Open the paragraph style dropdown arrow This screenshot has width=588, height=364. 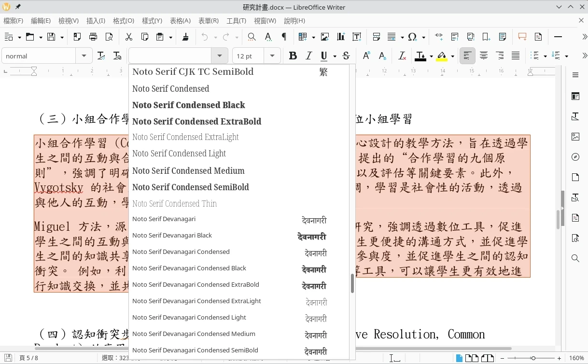click(x=84, y=56)
